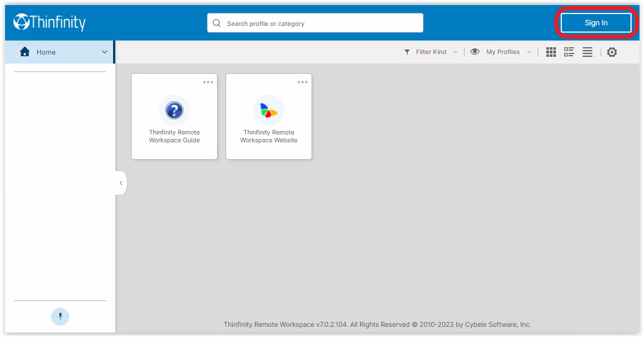Viewport: 644px width, 337px height.
Task: Collapse the sidebar with the arrow handle
Action: 121,183
